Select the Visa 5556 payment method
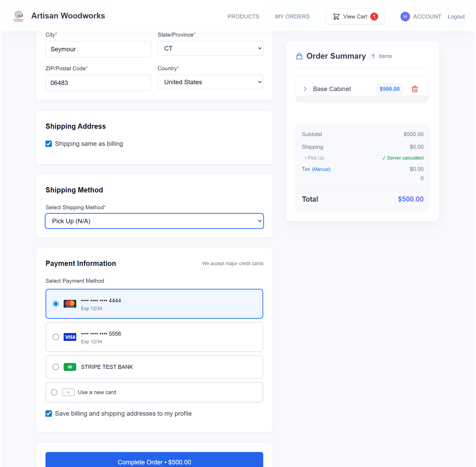This screenshot has height=467, width=476. 55,337
